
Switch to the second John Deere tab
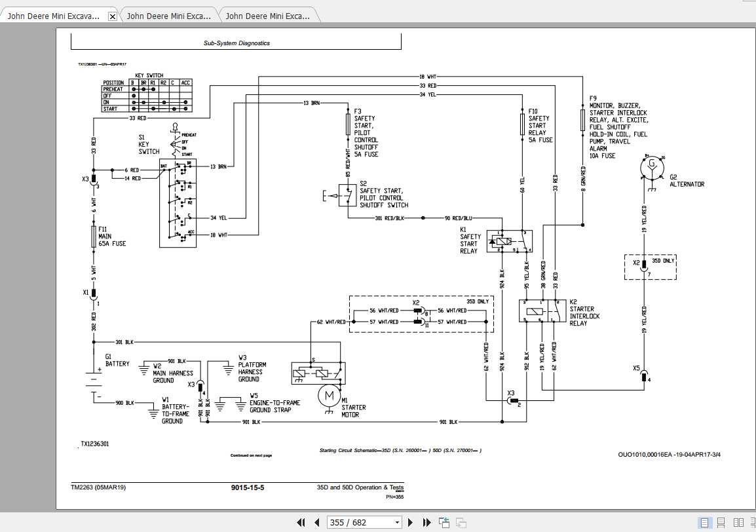coord(169,16)
